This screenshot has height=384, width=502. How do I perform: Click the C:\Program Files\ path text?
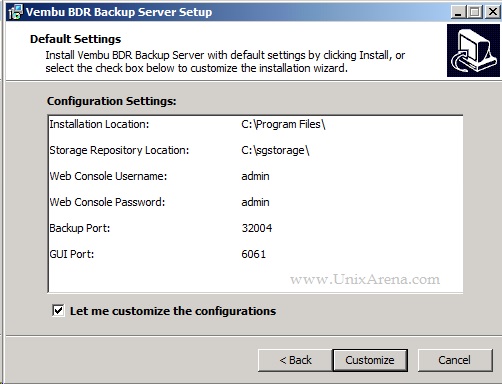click(x=283, y=124)
